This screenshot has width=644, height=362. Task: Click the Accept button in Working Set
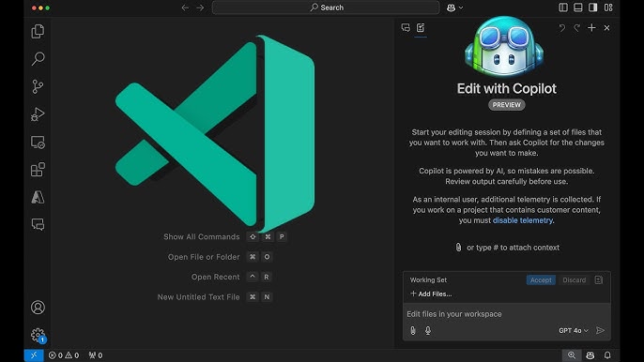pos(541,279)
